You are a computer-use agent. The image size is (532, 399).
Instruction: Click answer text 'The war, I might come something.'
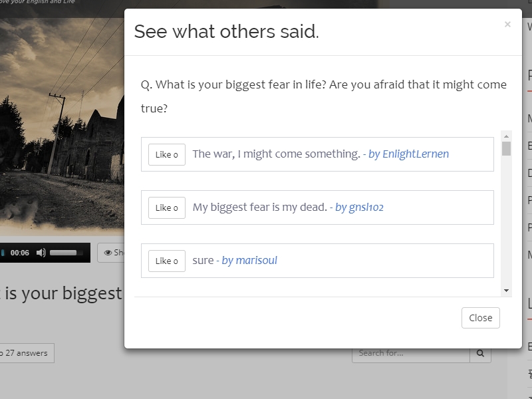coord(276,154)
